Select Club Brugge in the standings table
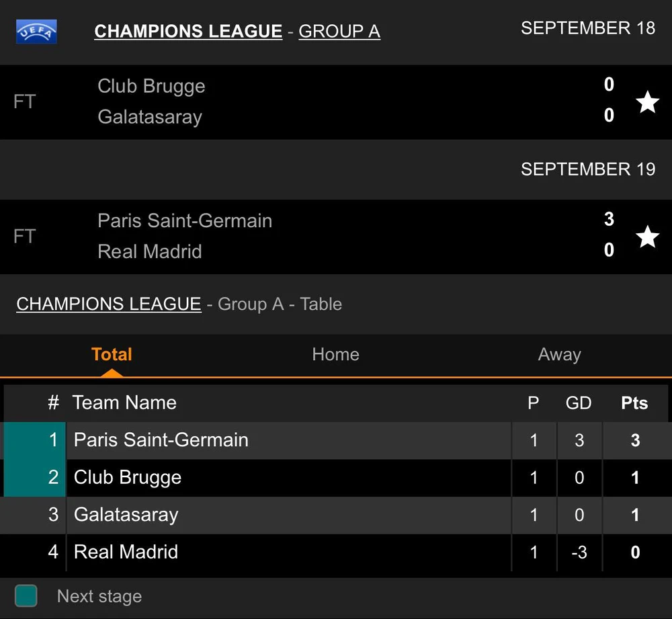 128,478
